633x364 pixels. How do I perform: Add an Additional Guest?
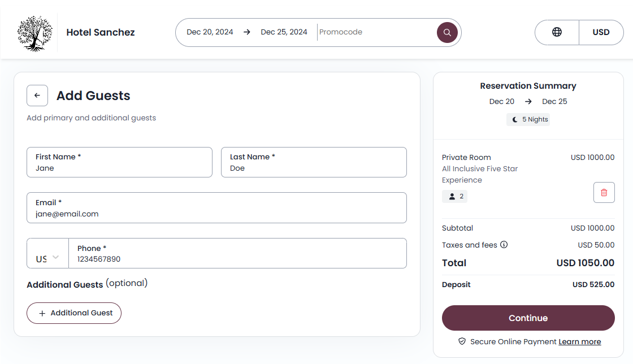coord(74,313)
